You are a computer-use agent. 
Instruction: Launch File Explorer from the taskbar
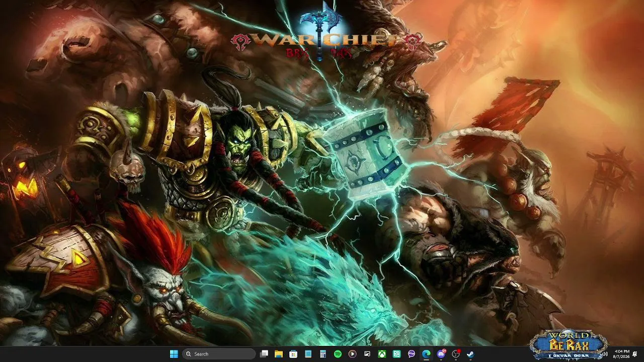coord(278,354)
